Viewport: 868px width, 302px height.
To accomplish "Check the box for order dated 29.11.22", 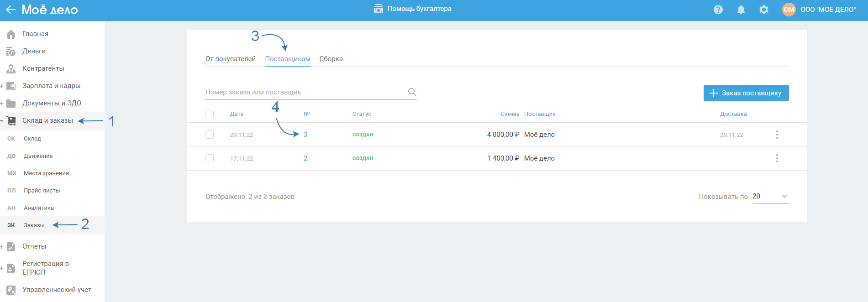I will (210, 135).
